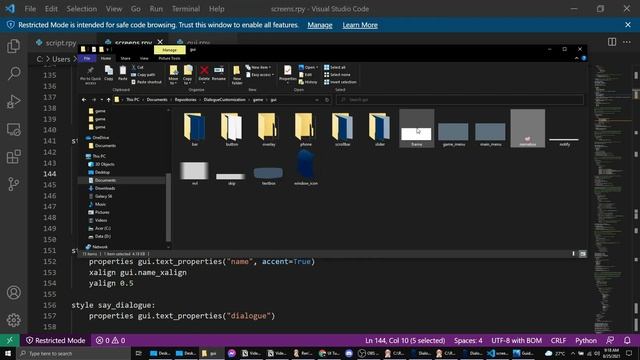The height and width of the screenshot is (360, 640).
Task: Click Pin to Quick access in File Explorer
Action: (x=90, y=76)
